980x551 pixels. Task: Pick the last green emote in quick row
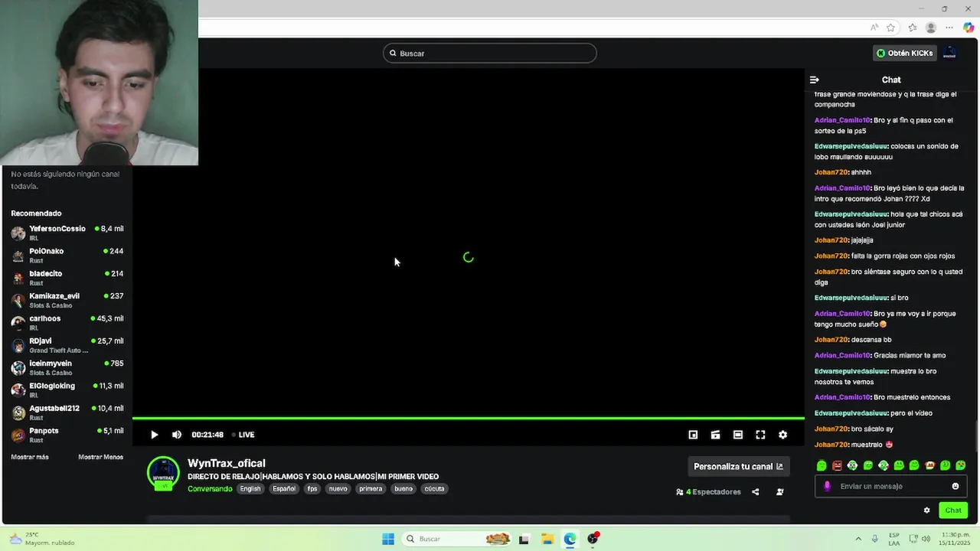coord(961,465)
